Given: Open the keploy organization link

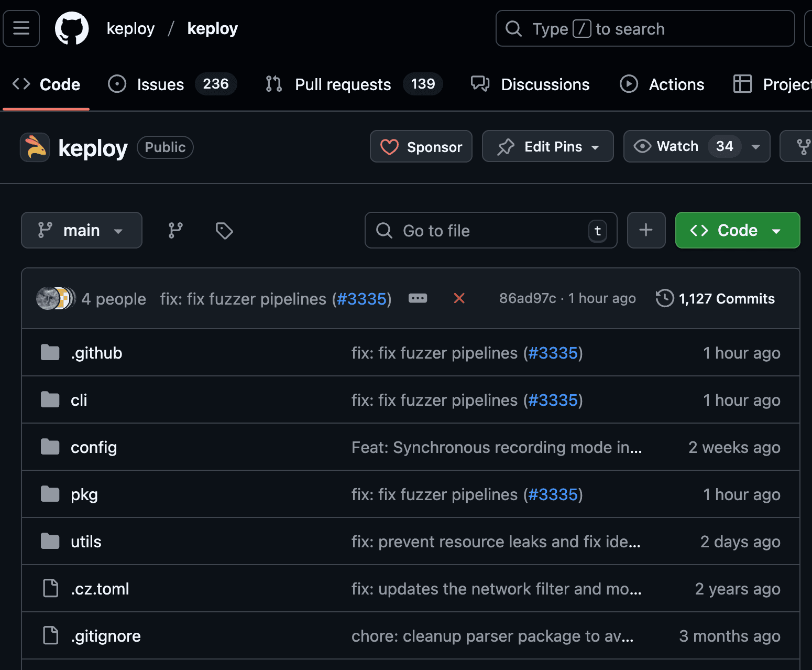Looking at the screenshot, I should pyautogui.click(x=130, y=28).
